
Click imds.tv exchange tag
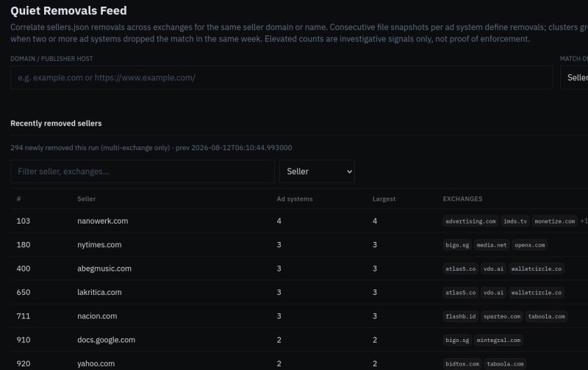tap(515, 221)
